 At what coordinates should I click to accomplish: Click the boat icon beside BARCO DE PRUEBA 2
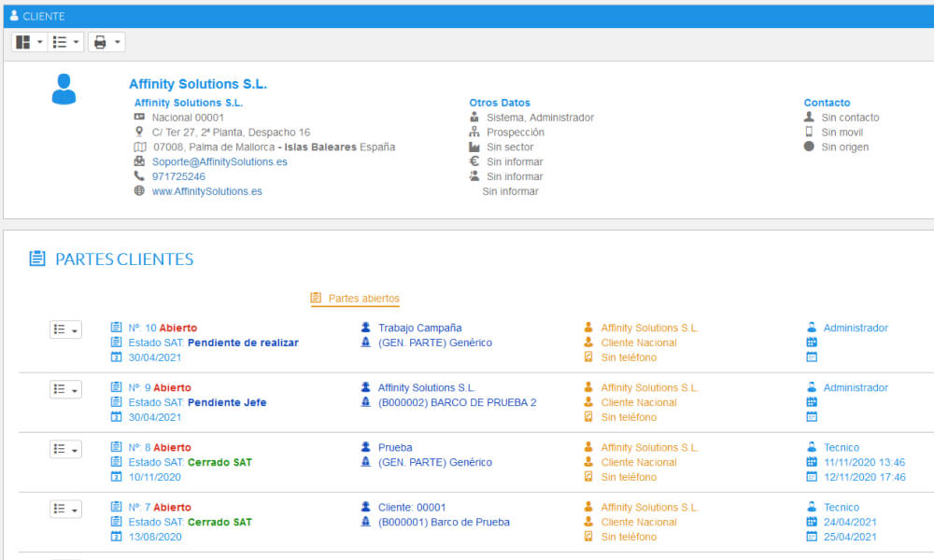[x=366, y=401]
